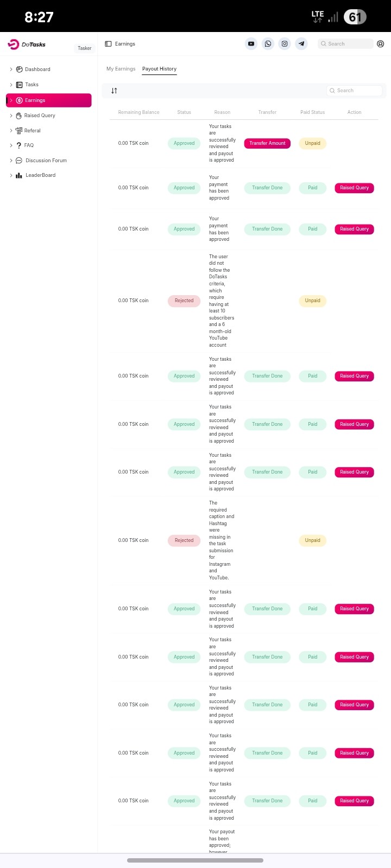Viewport: 391px width, 868px height.
Task: Click the user profile icon
Action: (380, 44)
